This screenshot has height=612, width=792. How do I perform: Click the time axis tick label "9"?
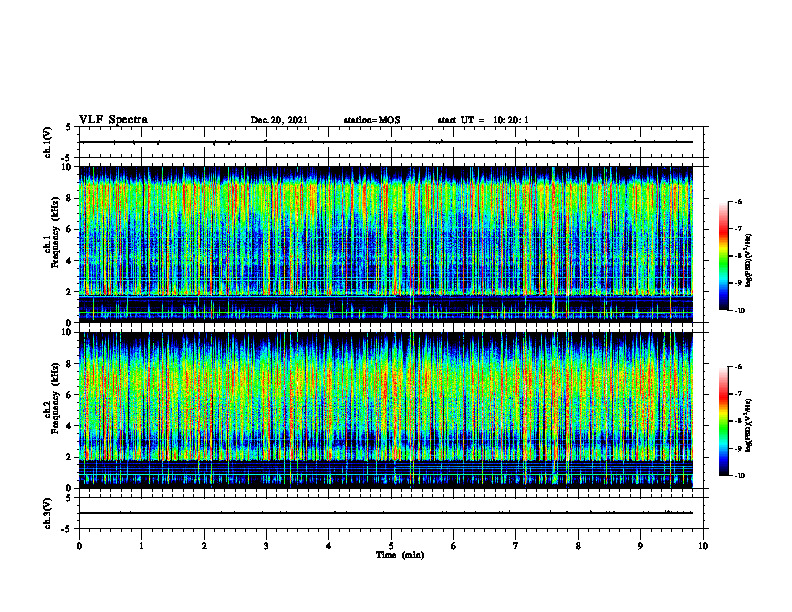[x=640, y=546]
